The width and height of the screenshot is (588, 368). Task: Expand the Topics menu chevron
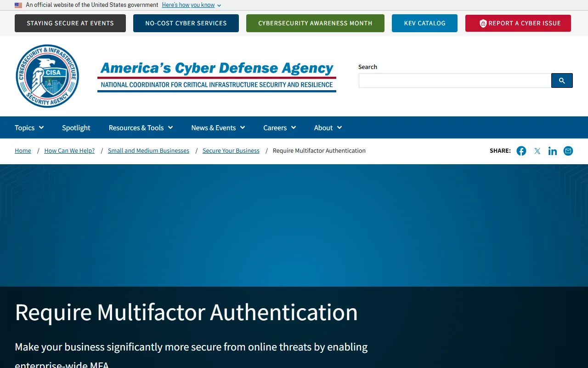coord(41,127)
